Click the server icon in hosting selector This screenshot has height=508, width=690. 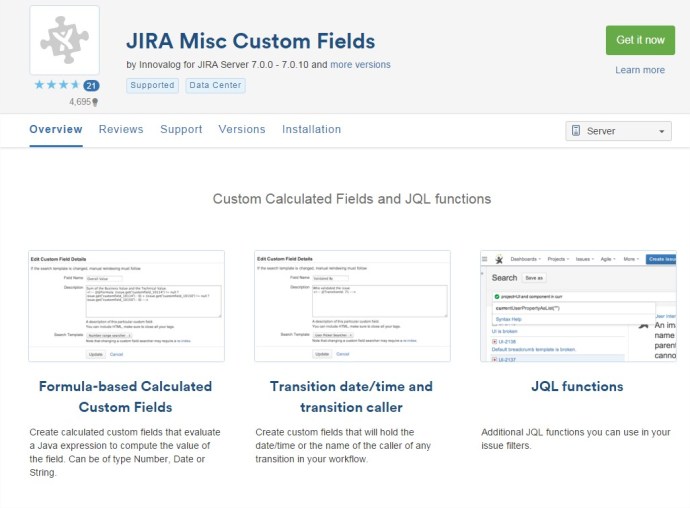coord(576,131)
